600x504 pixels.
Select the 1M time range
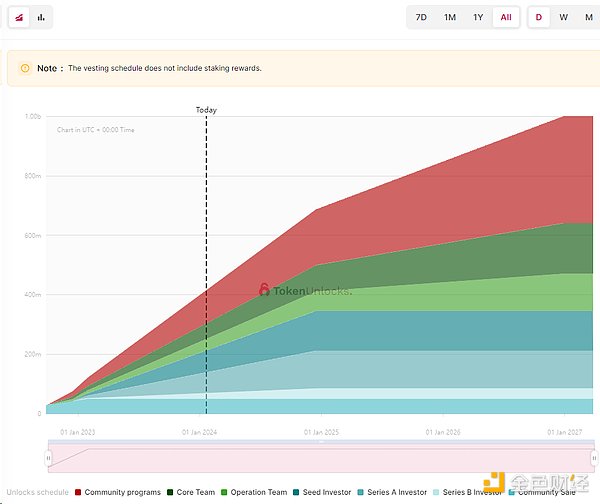(x=450, y=17)
